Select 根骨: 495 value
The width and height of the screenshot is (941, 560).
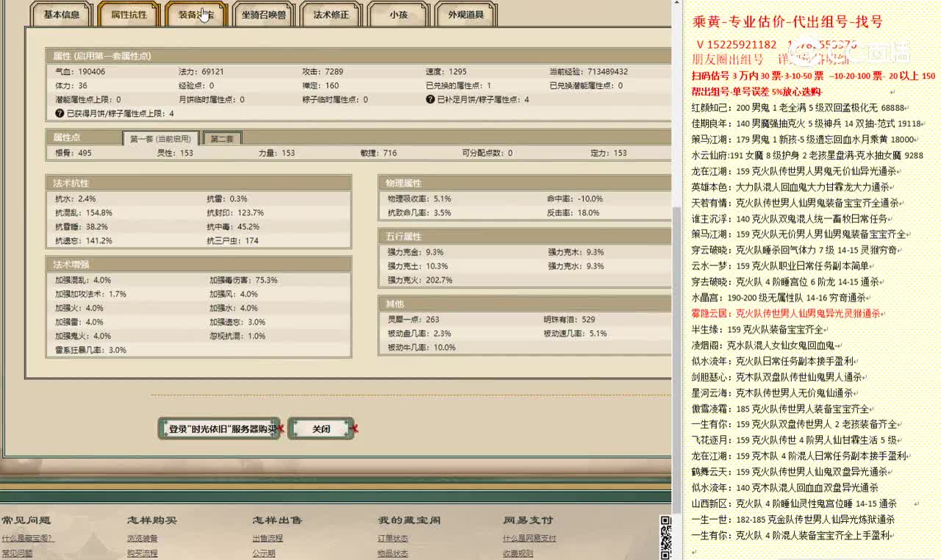[74, 153]
